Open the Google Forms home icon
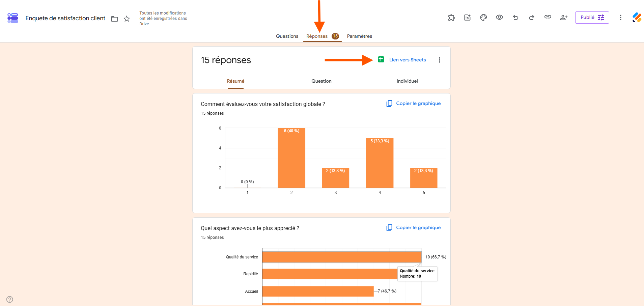The image size is (644, 306). 13,18
